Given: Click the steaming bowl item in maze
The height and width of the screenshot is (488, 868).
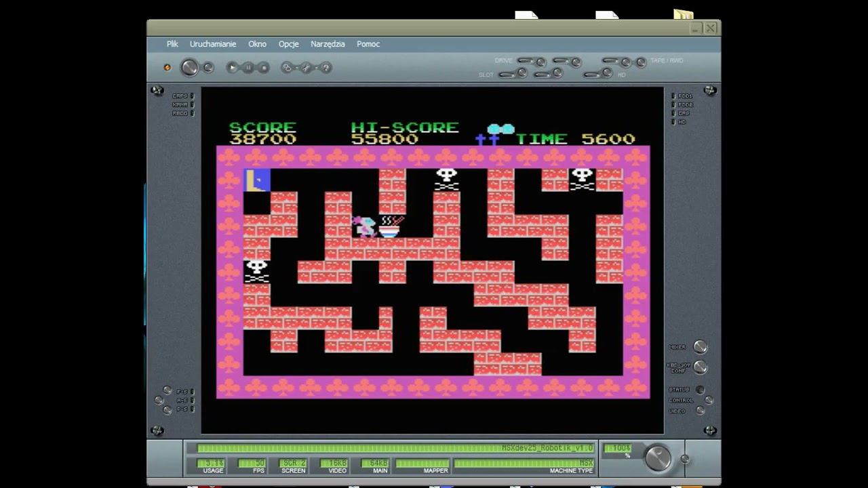Looking at the screenshot, I should [391, 226].
